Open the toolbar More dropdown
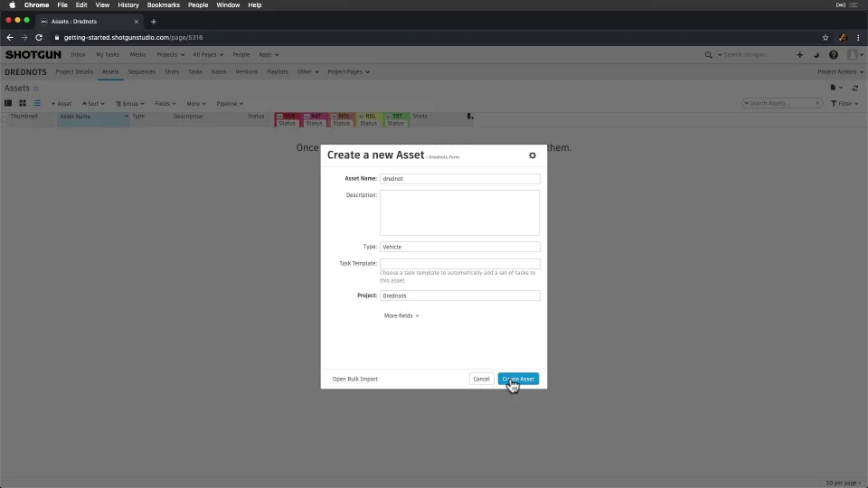 click(196, 103)
